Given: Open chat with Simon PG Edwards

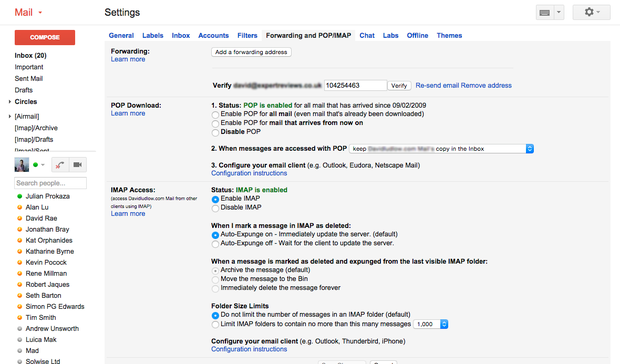Looking at the screenshot, I should pyautogui.click(x=55, y=307).
